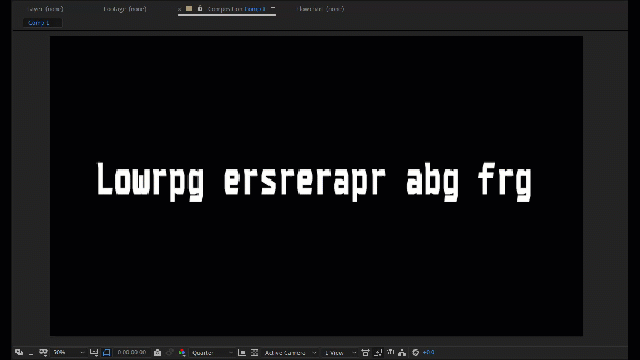
Task: Open the 1 View layout dropdown
Action: click(x=340, y=352)
